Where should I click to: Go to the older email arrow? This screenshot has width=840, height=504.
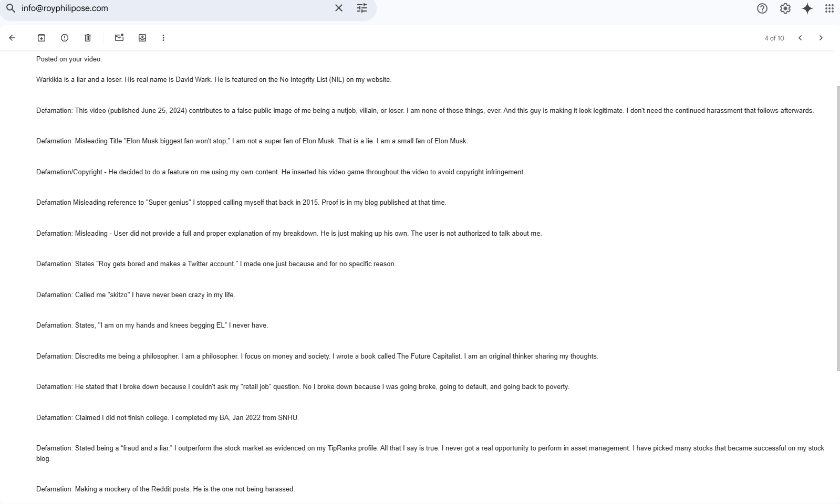821,38
